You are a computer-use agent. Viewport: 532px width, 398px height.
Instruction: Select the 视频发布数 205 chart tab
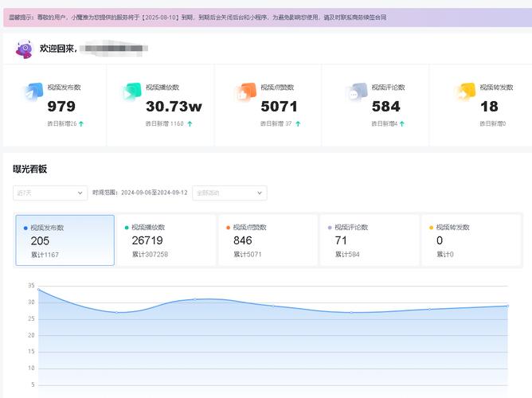click(65, 240)
